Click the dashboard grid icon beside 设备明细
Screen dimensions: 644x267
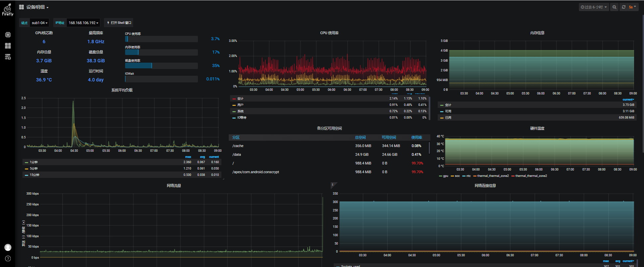(x=21, y=7)
